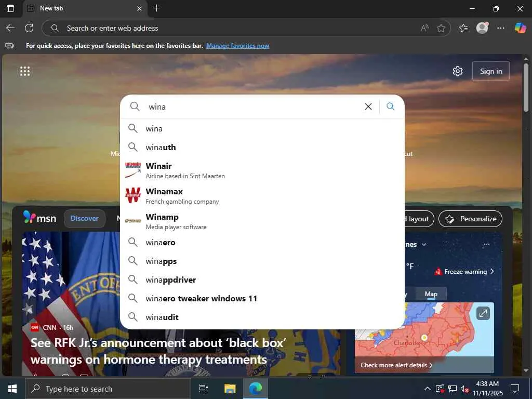The height and width of the screenshot is (399, 532).
Task: Open a new tab with plus button
Action: tap(156, 8)
